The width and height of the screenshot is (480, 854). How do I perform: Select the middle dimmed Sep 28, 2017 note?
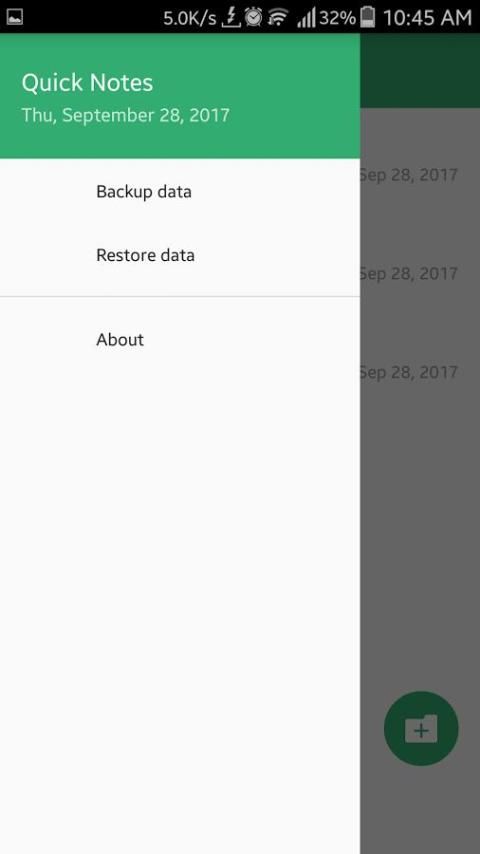click(408, 273)
